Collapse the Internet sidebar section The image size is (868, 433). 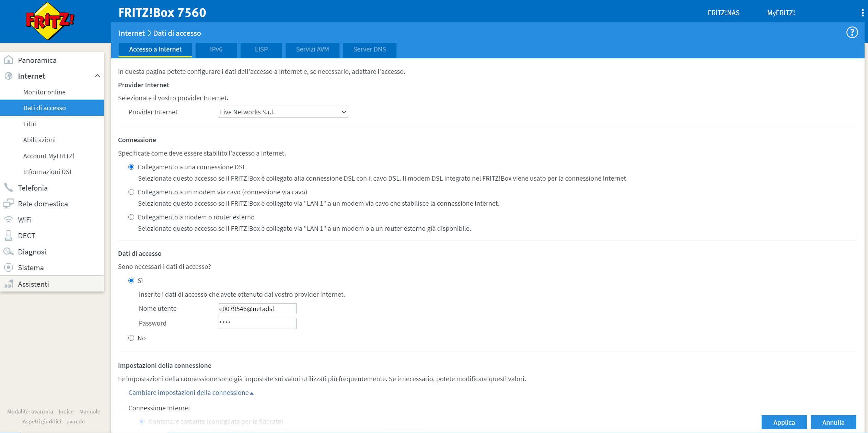97,76
